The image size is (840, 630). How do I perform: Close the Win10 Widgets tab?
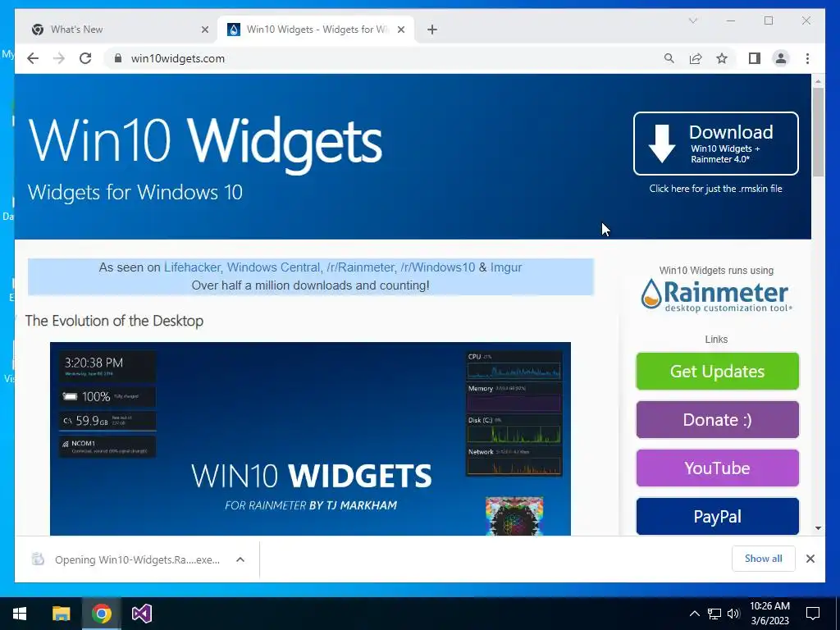pyautogui.click(x=400, y=30)
